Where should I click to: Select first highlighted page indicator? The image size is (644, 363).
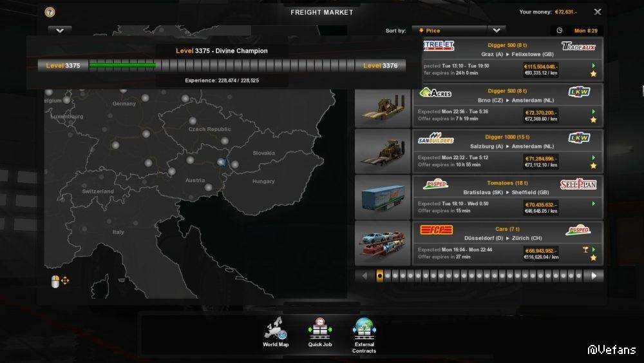point(379,276)
